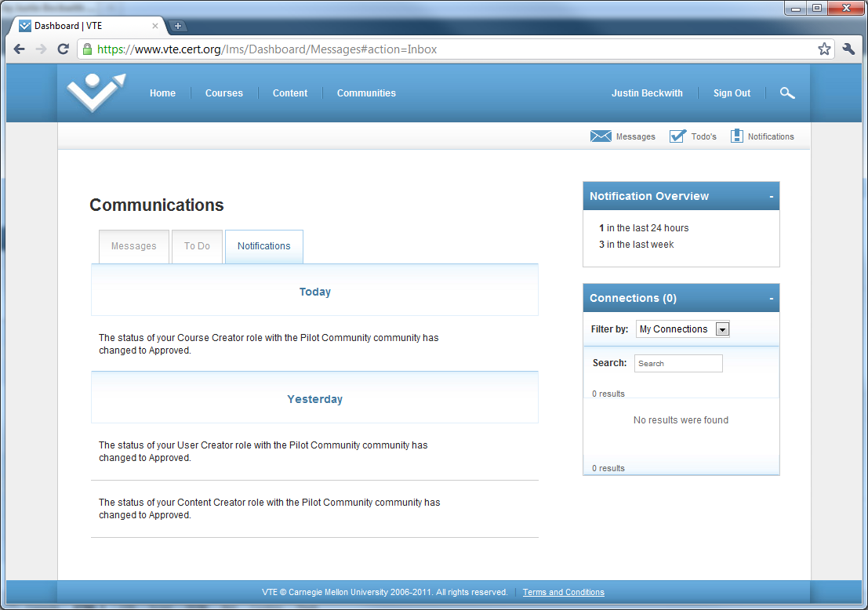Click the Today section header

coord(315,291)
